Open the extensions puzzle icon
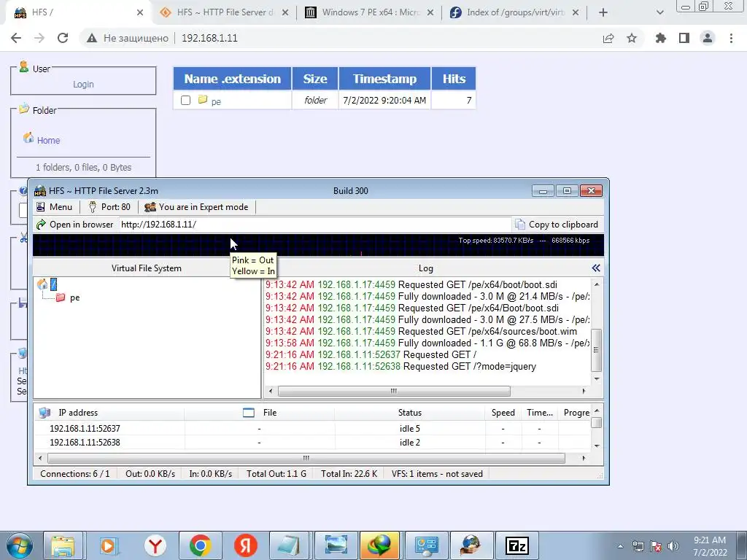747x560 pixels. click(x=660, y=38)
